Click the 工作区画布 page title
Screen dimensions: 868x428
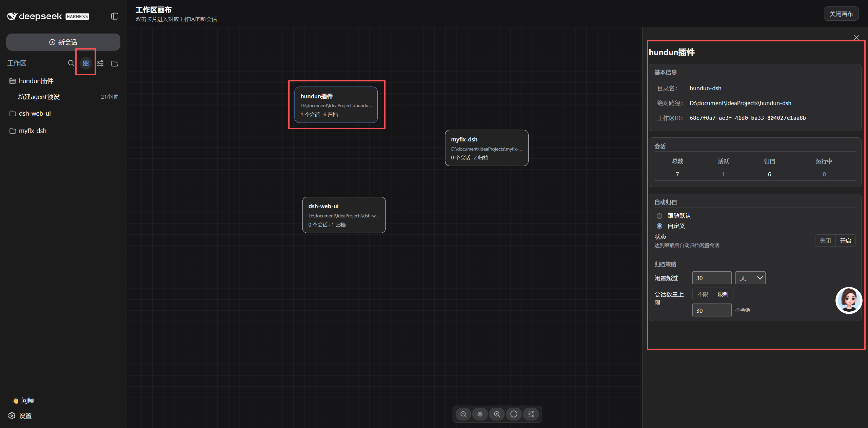154,10
